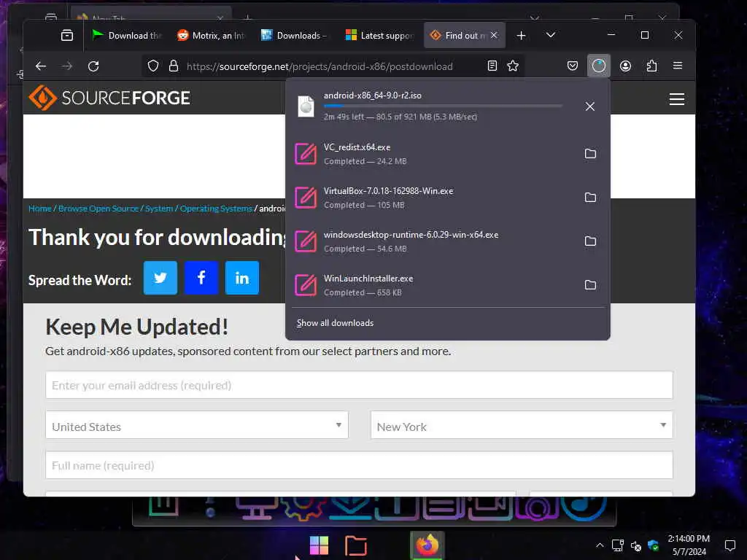Viewport: 747px width, 560px height.
Task: Switch to the 'Downloads –' tab
Action: [x=295, y=35]
